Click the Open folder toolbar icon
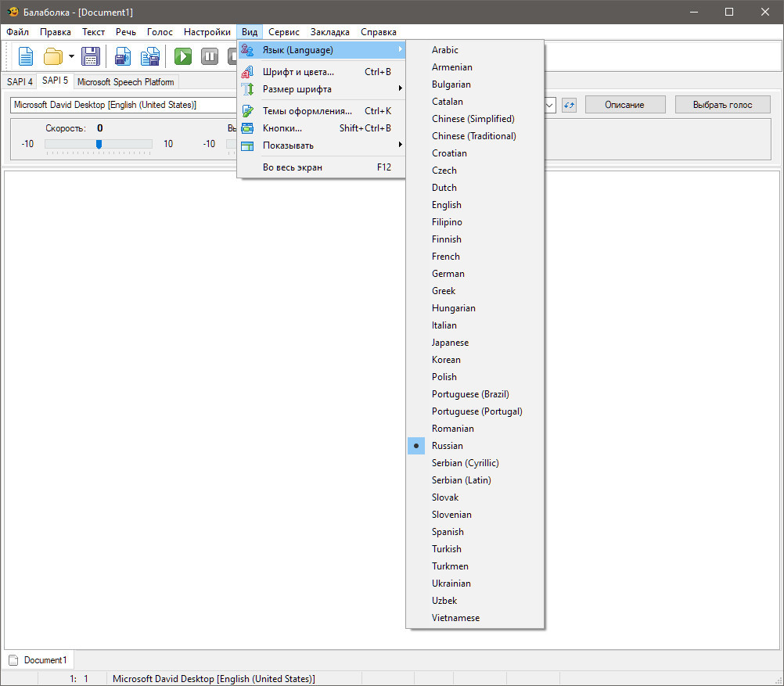 pos(53,56)
